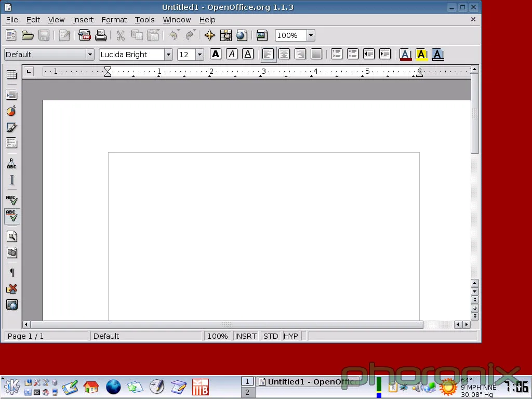Click the Save floppy disk icon
Image resolution: width=532 pixels, height=399 pixels.
click(x=44, y=35)
